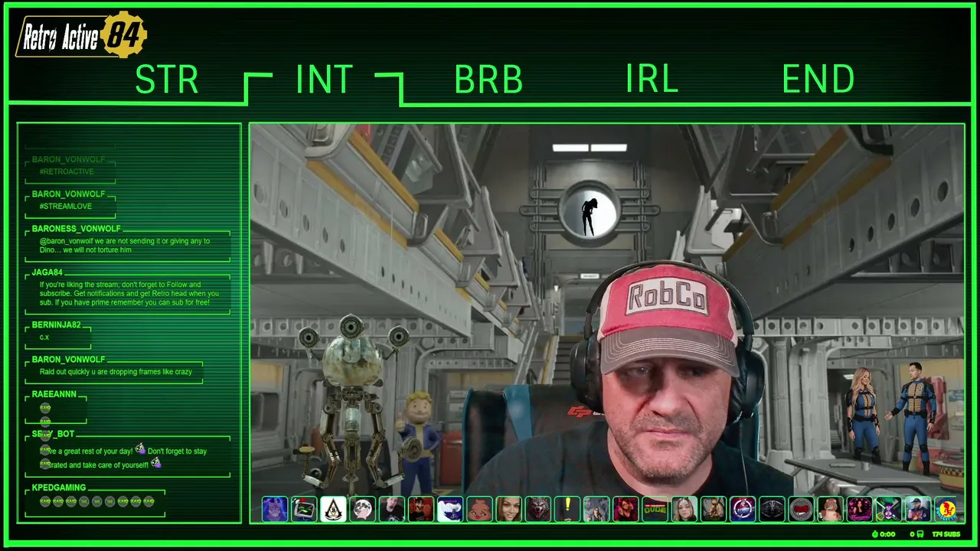Click the #RETROACTIVE chat message

pyautogui.click(x=67, y=171)
